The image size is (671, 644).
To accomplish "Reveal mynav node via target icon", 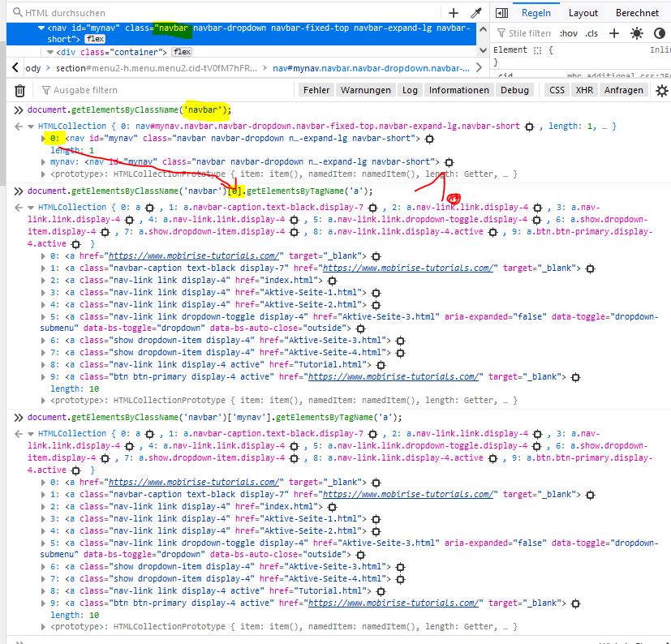I will click(x=449, y=162).
